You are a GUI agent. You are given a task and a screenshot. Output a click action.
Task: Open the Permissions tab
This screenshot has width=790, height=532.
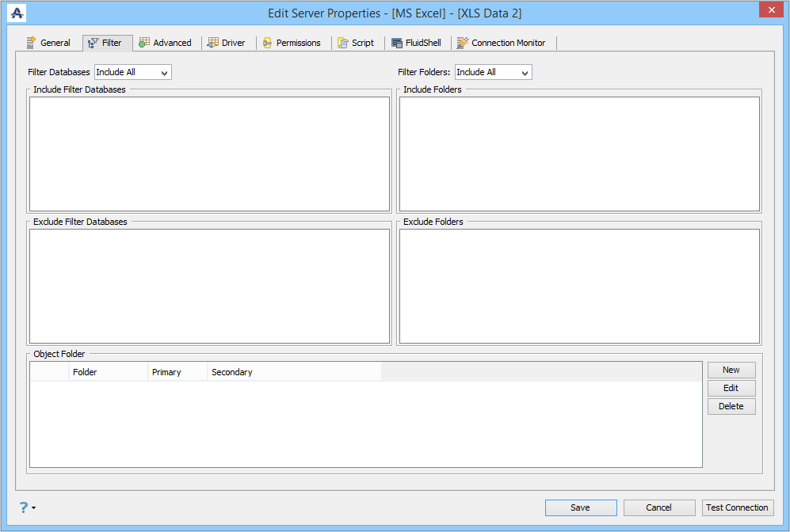(x=292, y=43)
